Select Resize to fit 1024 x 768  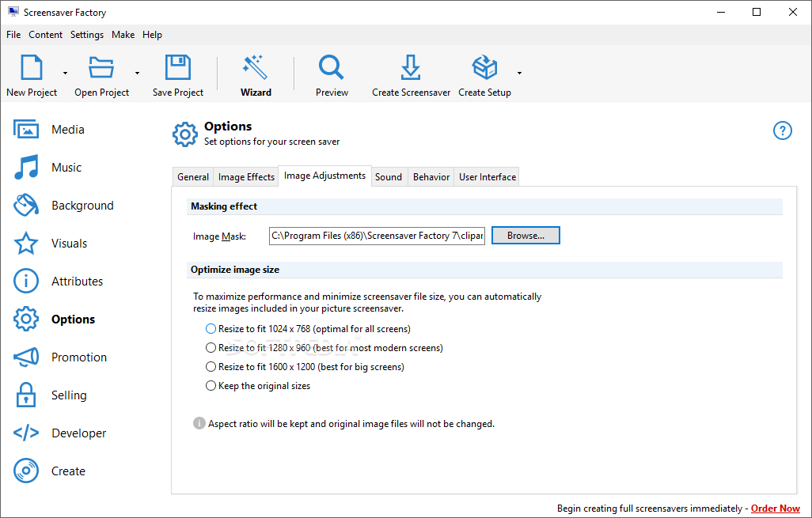point(309,329)
